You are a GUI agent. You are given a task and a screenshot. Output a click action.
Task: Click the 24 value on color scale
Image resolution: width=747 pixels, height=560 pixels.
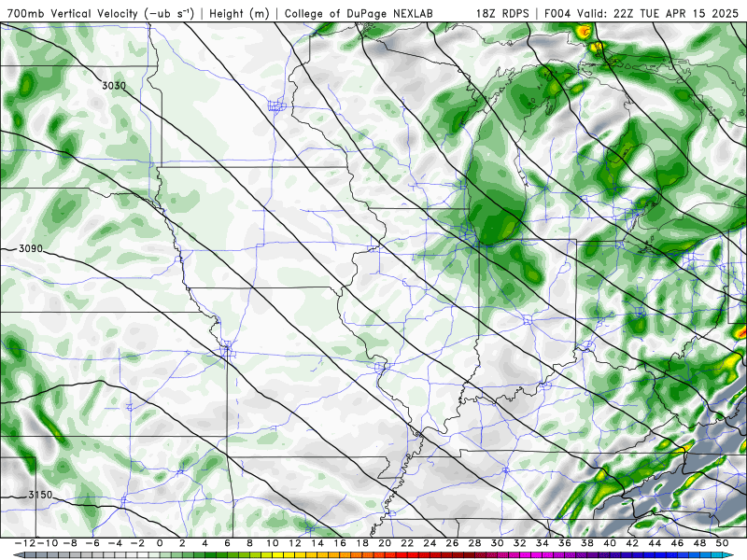pos(430,543)
